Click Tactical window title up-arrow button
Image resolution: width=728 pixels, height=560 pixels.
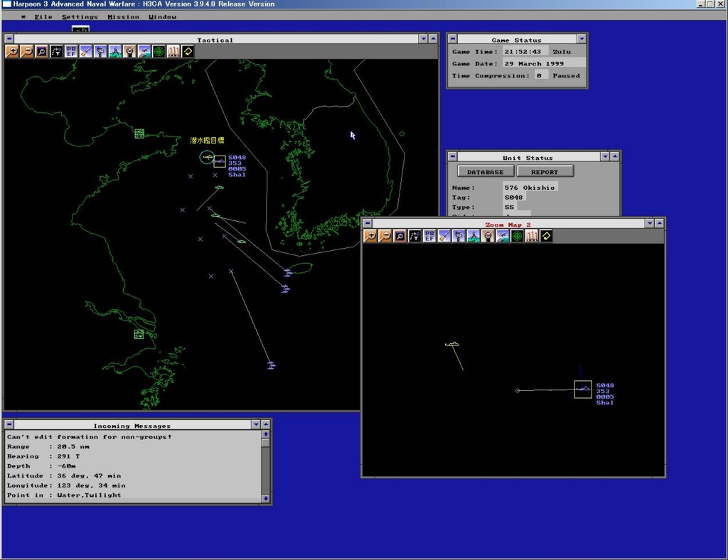tap(433, 38)
